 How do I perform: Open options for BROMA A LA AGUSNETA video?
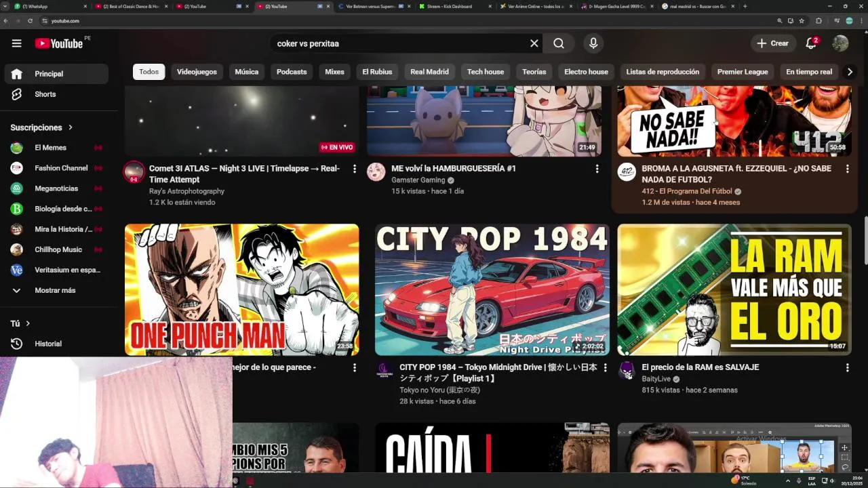pos(847,169)
